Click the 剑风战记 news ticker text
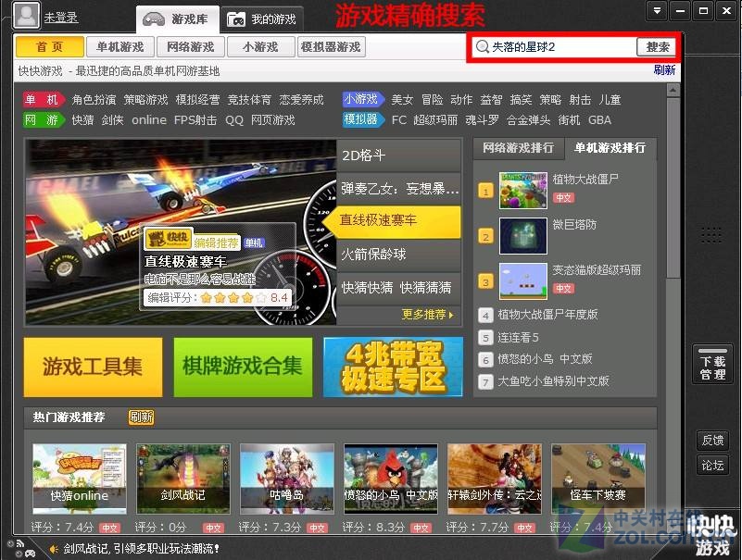Image resolution: width=742 pixels, height=560 pixels. tap(142, 549)
